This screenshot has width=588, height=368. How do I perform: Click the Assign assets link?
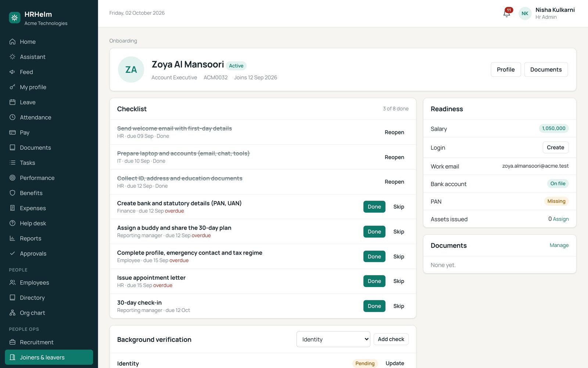561,219
